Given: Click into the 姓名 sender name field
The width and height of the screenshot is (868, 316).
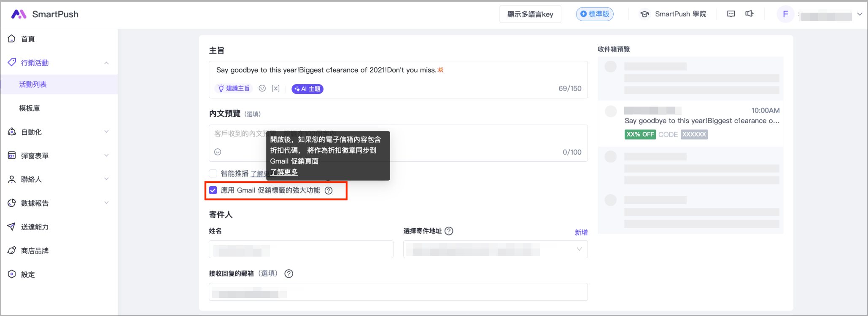Looking at the screenshot, I should [301, 249].
